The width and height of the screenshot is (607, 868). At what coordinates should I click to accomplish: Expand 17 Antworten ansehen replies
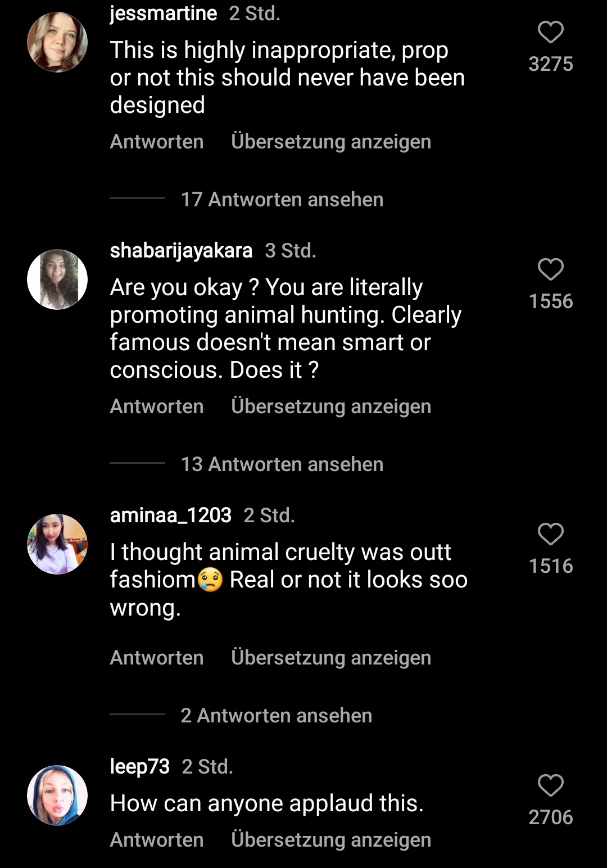point(282,200)
